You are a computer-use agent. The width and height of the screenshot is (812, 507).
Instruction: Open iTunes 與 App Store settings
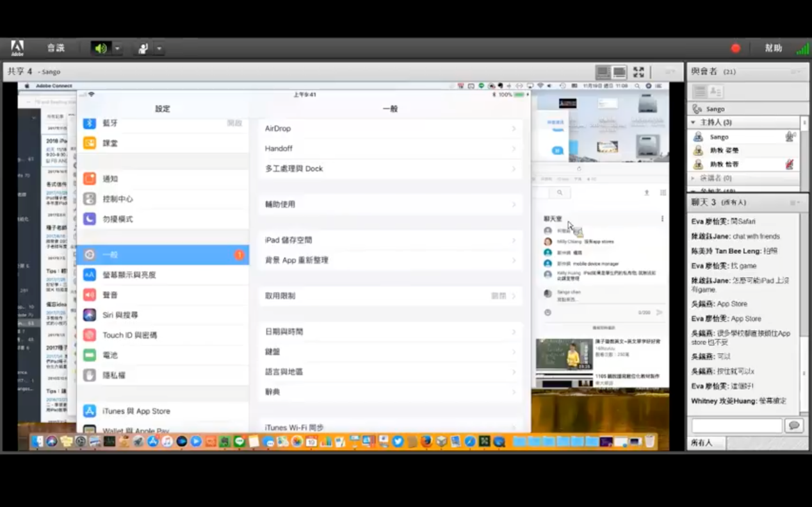[x=163, y=411]
